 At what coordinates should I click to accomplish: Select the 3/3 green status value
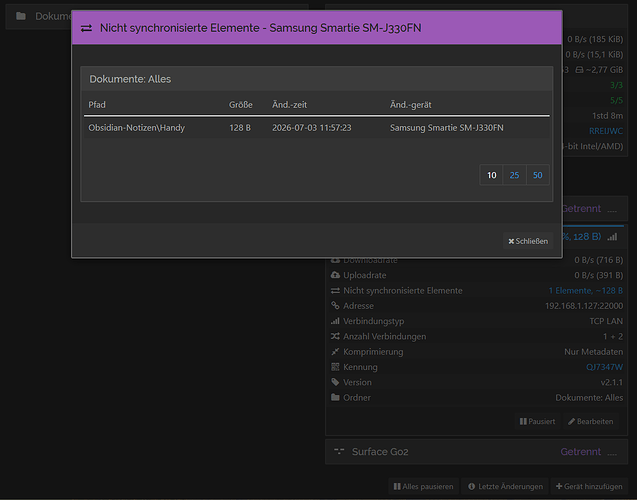click(x=616, y=85)
